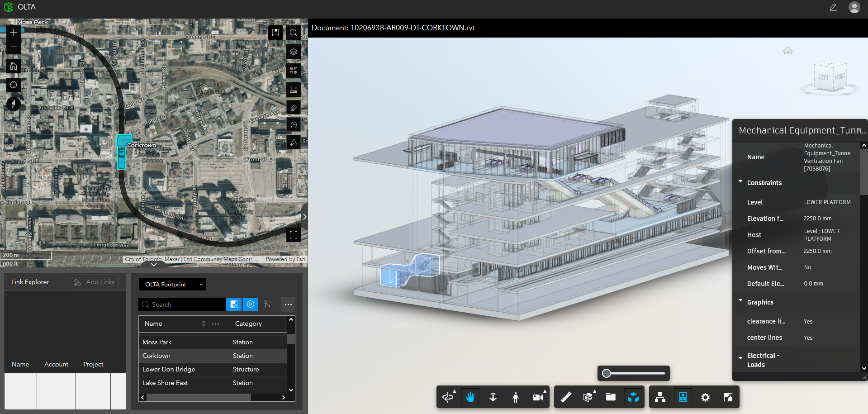Activate the pan hand tool
Screen dimensions: 868x414
click(470, 397)
